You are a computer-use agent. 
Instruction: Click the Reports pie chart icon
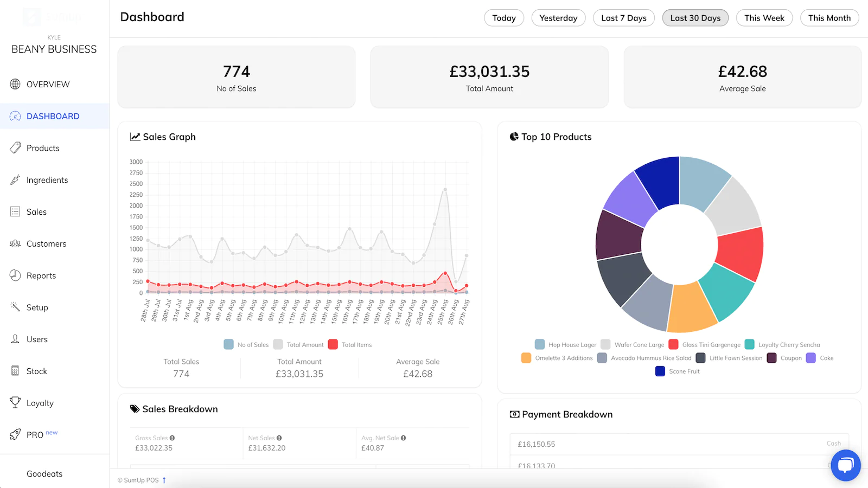15,275
